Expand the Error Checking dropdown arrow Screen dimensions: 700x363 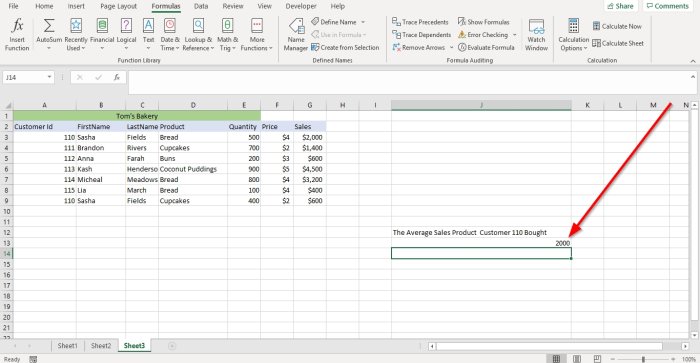pyautogui.click(x=514, y=35)
